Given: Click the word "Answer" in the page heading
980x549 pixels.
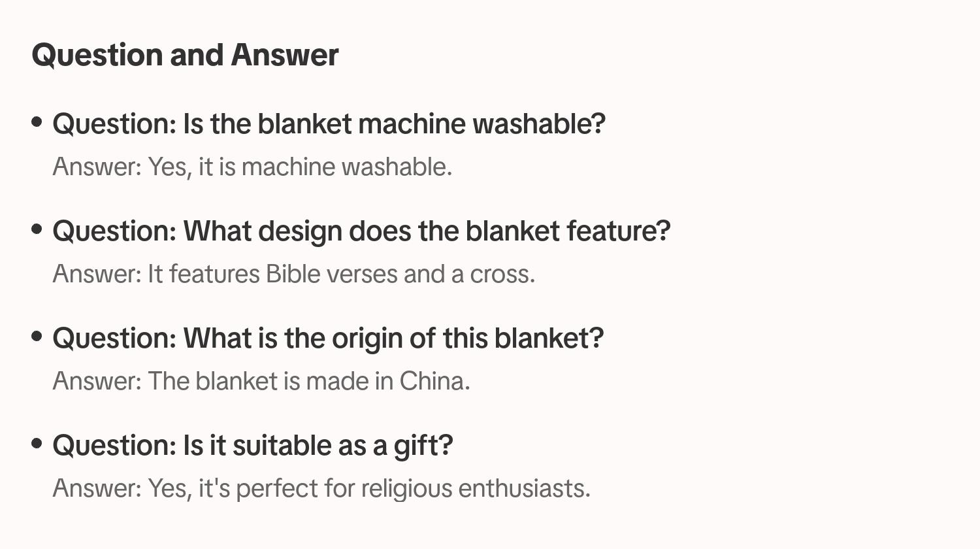Looking at the screenshot, I should [284, 55].
